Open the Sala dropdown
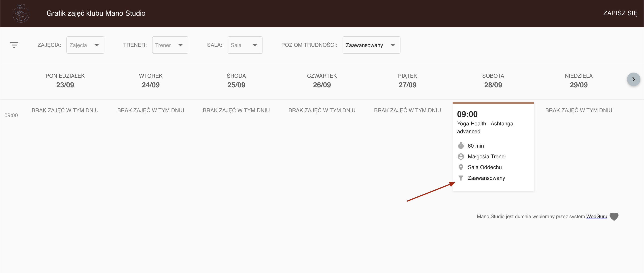The height and width of the screenshot is (273, 644). click(x=245, y=45)
